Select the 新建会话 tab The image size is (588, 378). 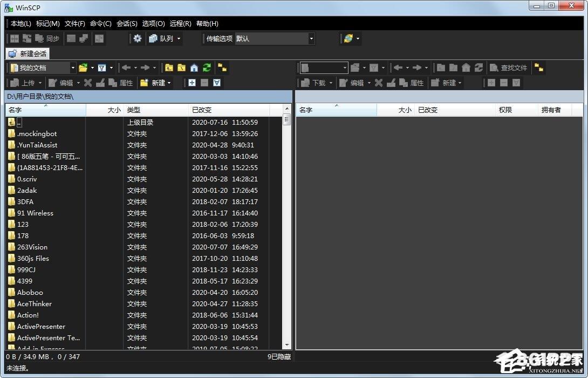coord(28,53)
